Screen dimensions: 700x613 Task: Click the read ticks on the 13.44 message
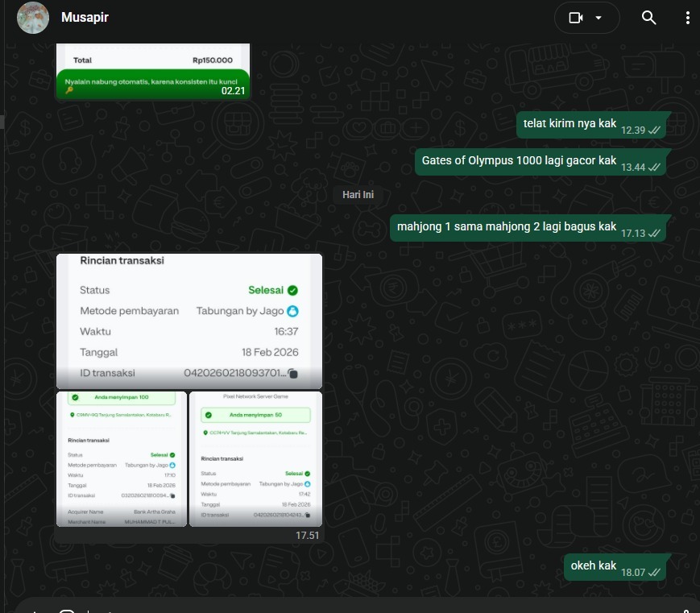coord(654,168)
